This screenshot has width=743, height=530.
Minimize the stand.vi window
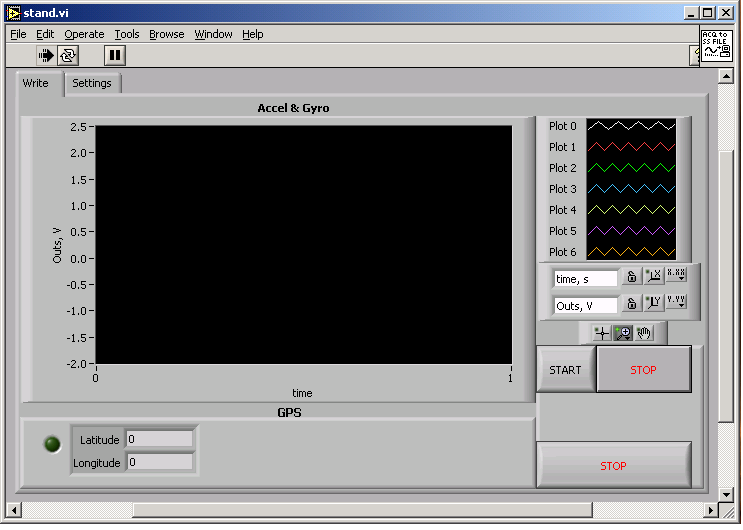click(x=691, y=13)
